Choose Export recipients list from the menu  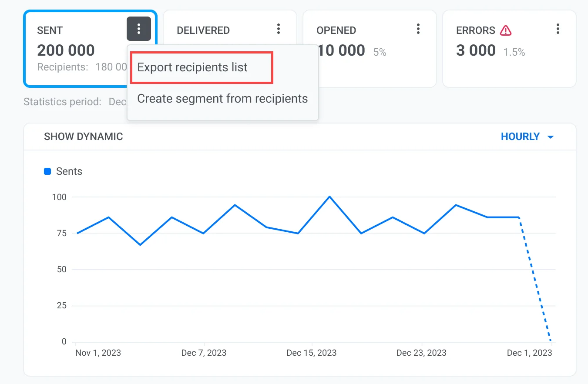point(192,67)
